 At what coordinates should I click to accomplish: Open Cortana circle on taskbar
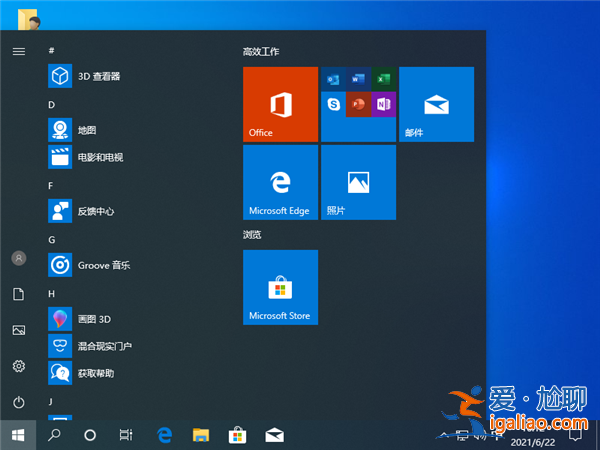(90, 435)
